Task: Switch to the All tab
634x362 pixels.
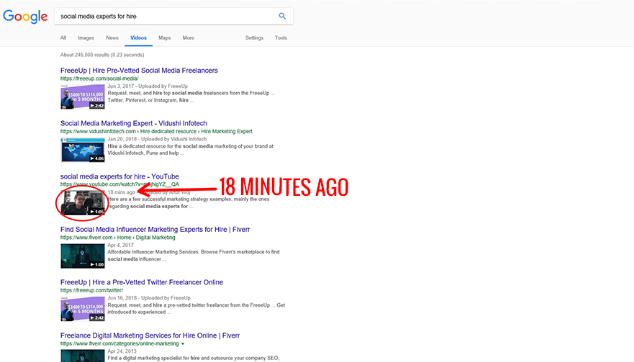Action: pos(63,38)
